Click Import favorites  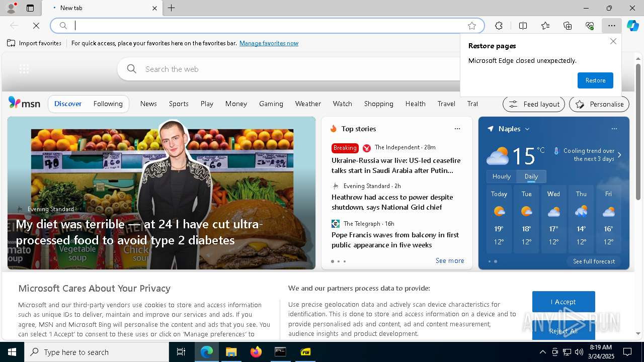click(34, 43)
